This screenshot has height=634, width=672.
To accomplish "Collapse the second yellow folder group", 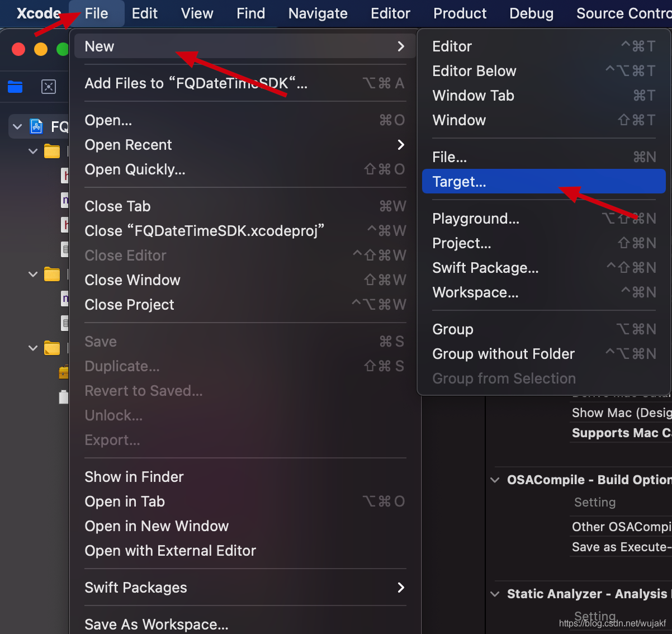I will 33,274.
